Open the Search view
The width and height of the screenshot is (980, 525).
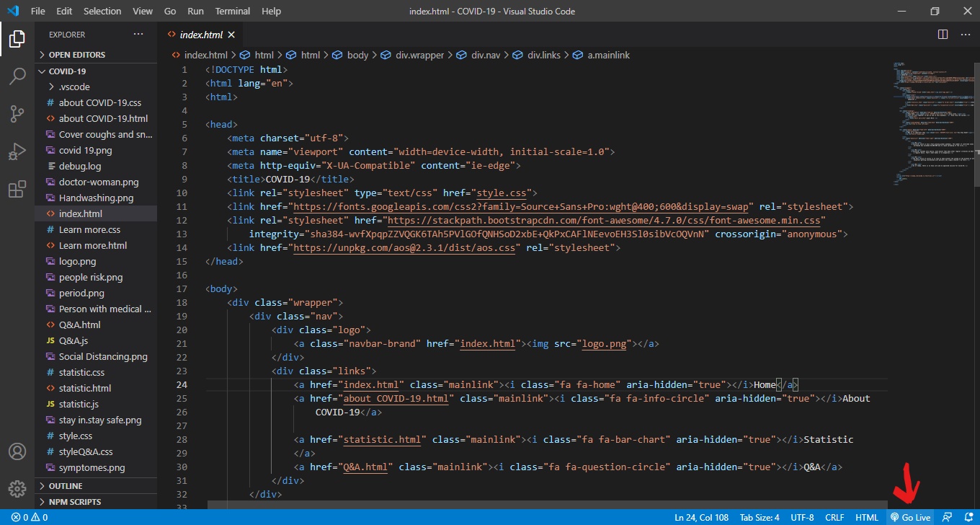point(16,76)
